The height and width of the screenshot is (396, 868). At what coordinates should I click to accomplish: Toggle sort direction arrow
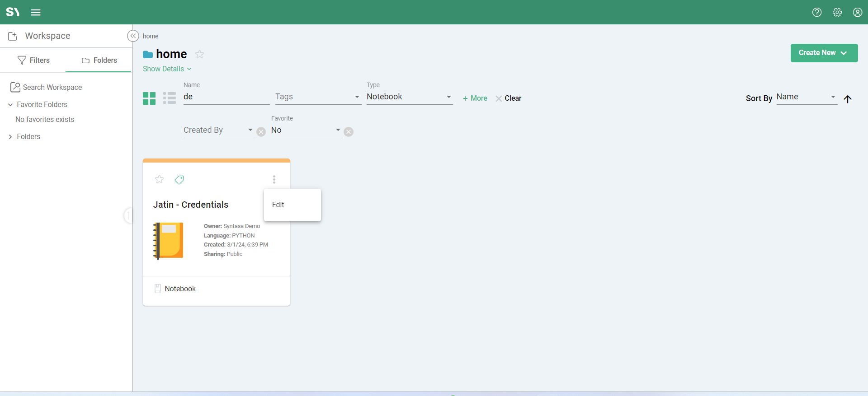click(847, 99)
